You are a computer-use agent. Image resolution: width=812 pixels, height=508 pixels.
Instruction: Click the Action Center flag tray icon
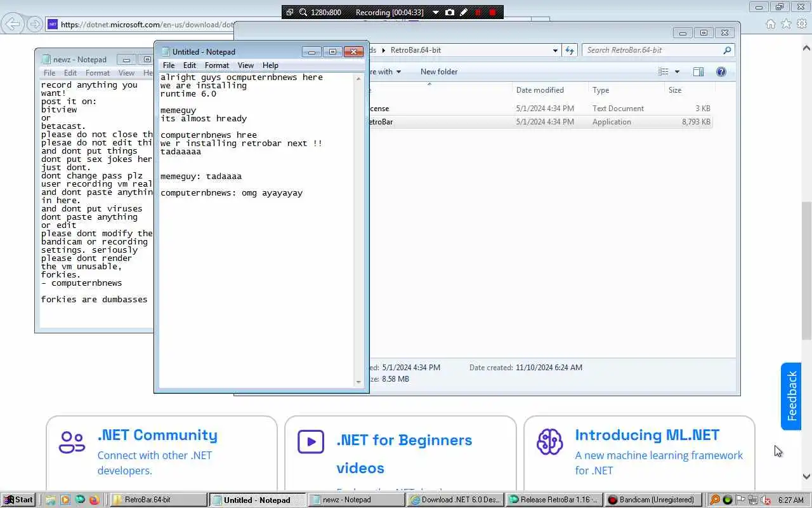(x=740, y=500)
